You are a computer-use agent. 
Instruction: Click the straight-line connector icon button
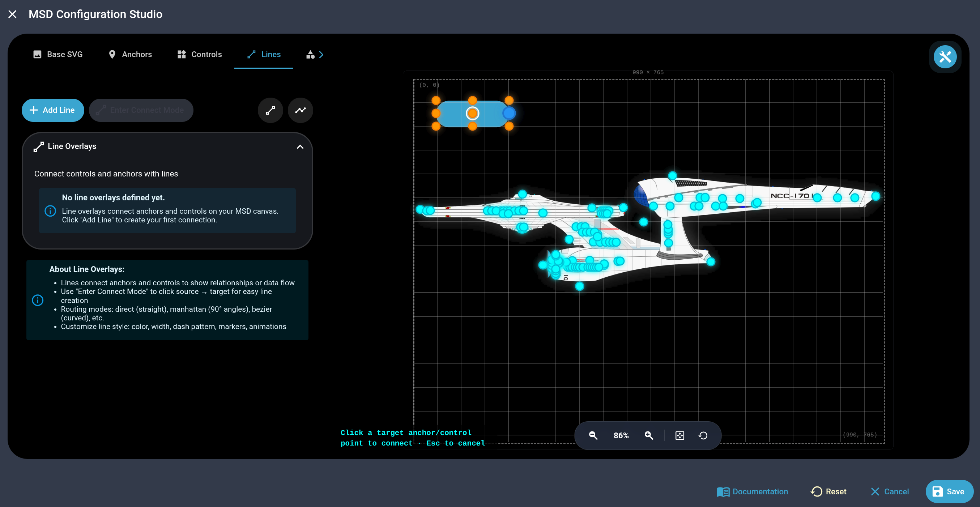[x=270, y=110]
